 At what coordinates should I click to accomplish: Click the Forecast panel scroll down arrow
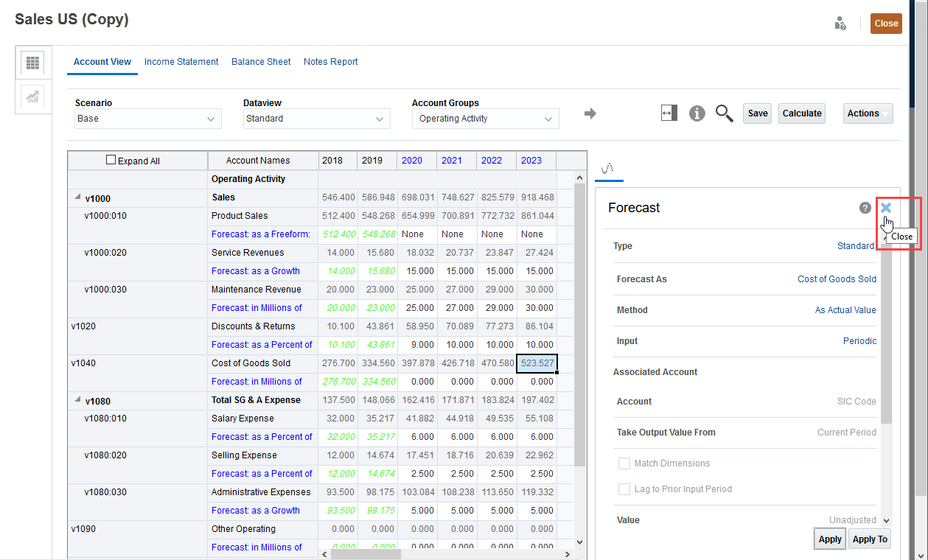(886, 520)
